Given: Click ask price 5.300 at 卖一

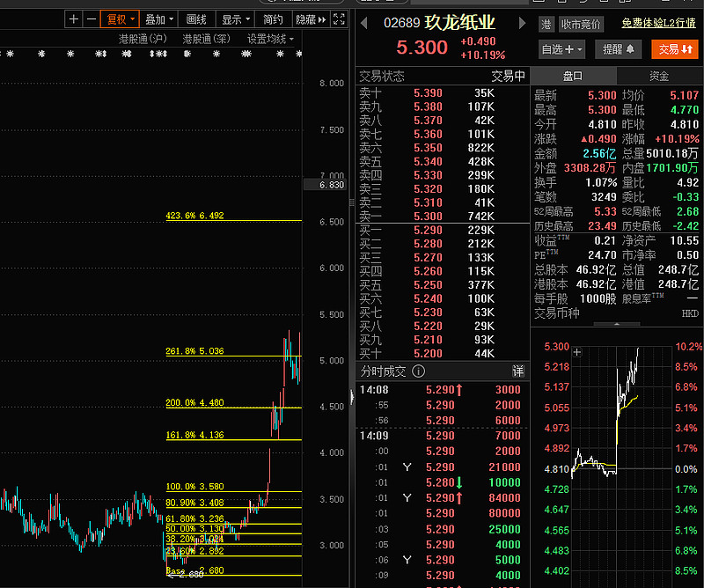Looking at the screenshot, I should [428, 216].
